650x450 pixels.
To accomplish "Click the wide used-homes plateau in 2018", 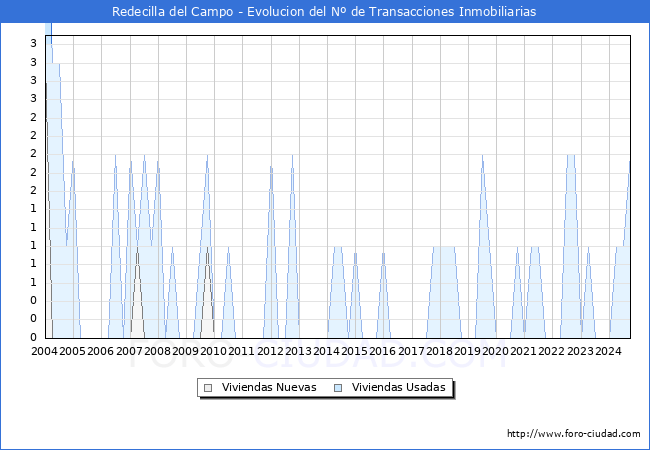I will (444, 292).
